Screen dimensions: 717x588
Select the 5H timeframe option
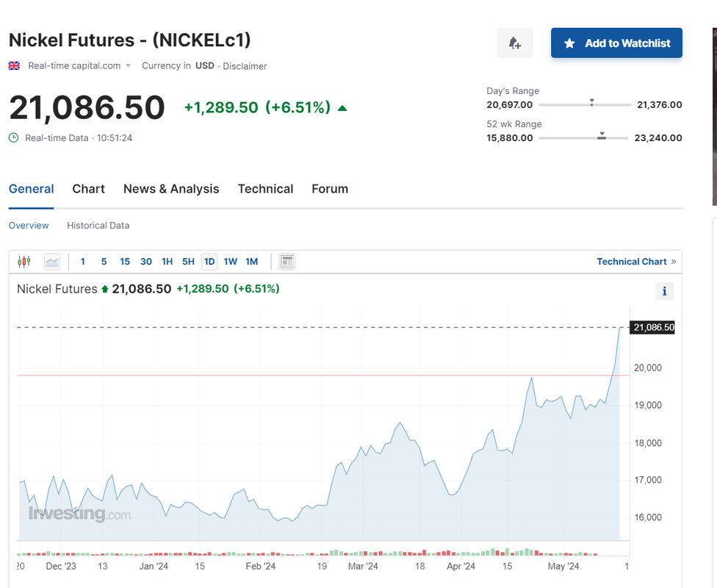pos(189,262)
